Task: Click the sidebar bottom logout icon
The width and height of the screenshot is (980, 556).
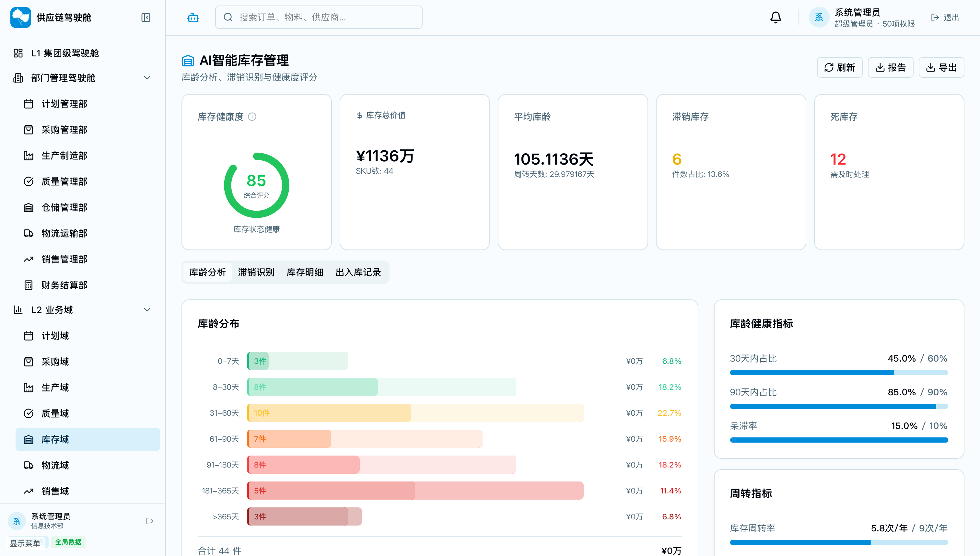Action: [x=150, y=521]
